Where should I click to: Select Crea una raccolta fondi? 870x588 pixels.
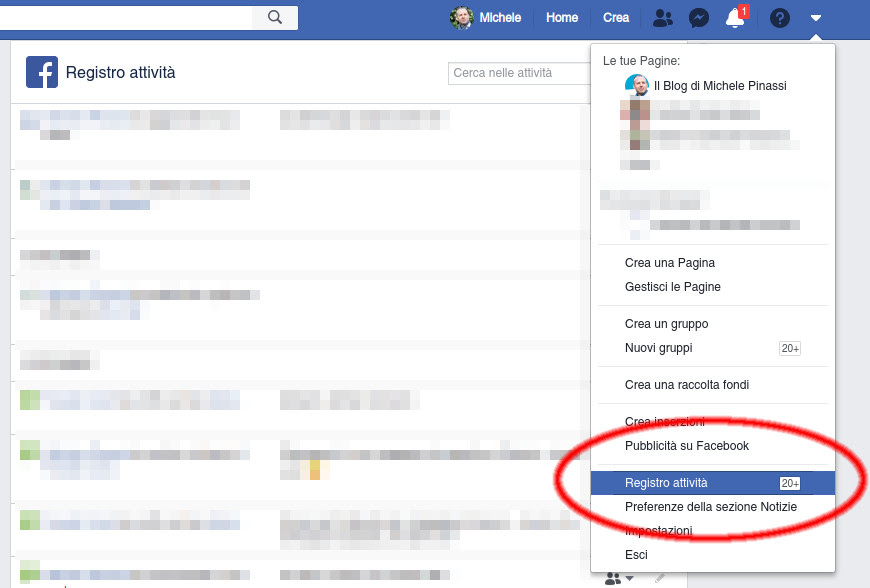pos(687,385)
